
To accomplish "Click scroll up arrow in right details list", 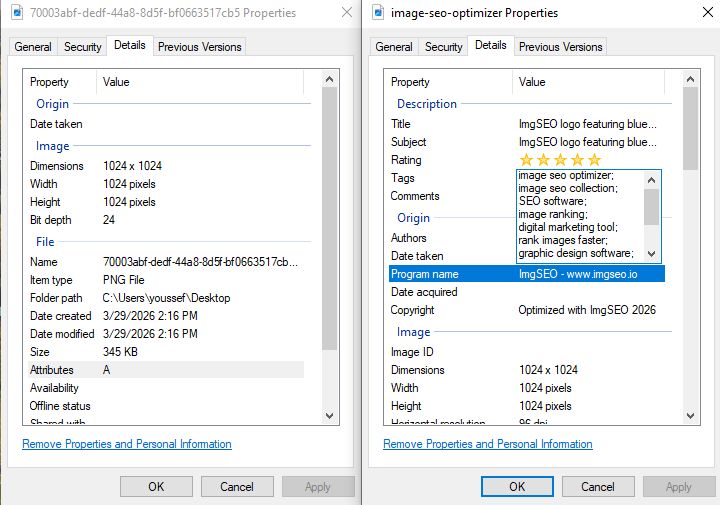I will pos(690,79).
